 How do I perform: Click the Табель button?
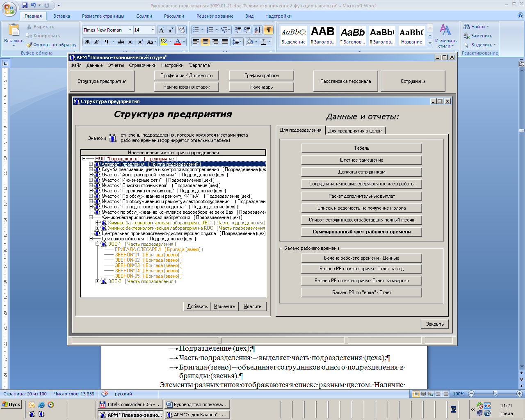361,148
